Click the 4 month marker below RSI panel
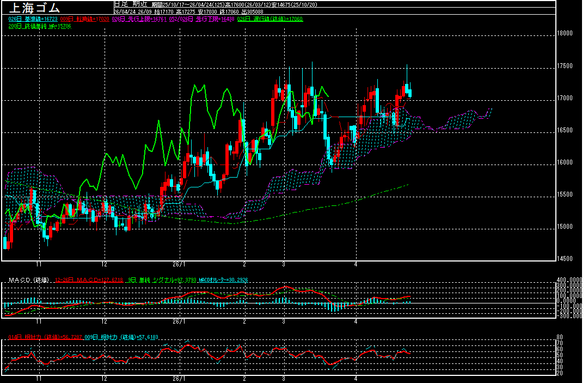The height and width of the screenshot is (383, 588). coord(356,378)
